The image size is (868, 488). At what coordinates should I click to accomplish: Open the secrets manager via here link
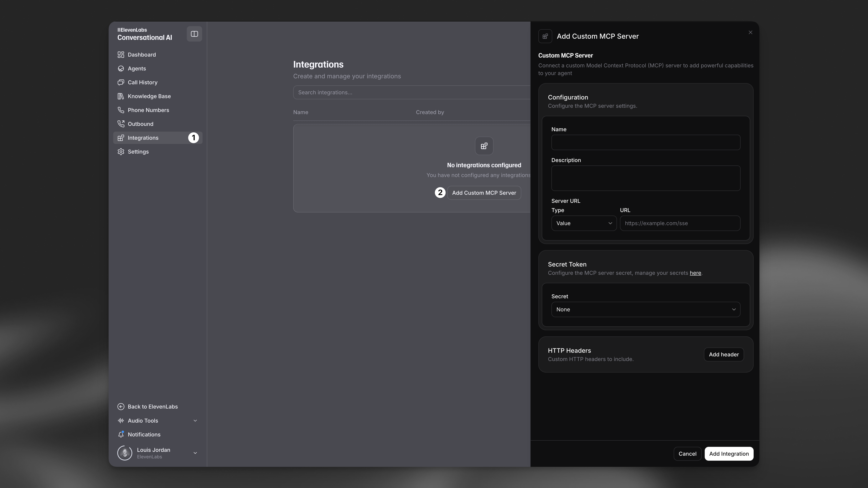pos(695,273)
